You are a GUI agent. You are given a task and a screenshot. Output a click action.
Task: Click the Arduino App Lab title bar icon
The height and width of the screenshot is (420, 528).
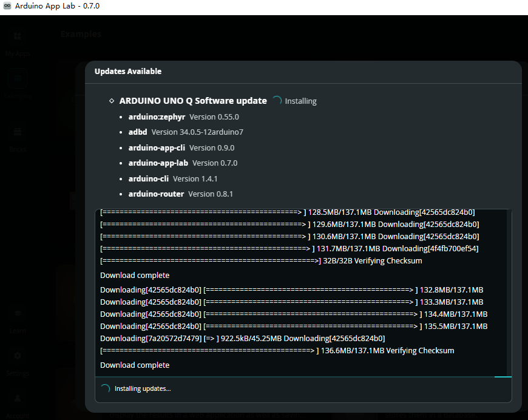click(x=7, y=5)
